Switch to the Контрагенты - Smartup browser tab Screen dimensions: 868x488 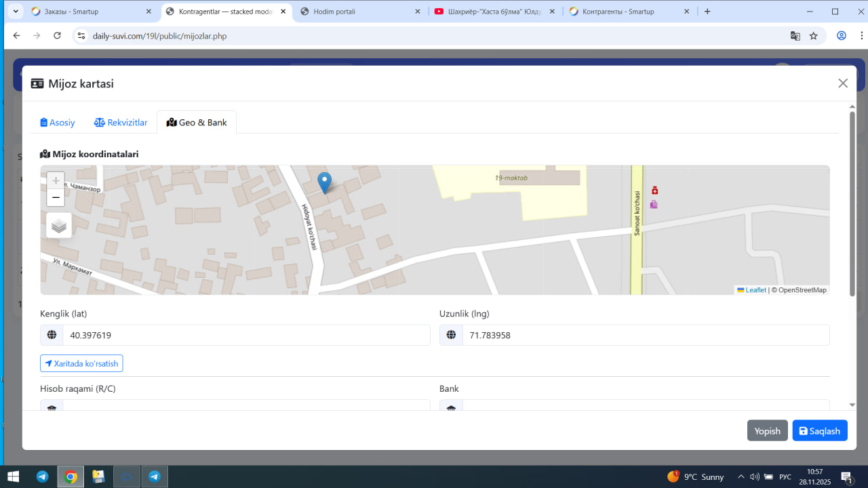(629, 12)
